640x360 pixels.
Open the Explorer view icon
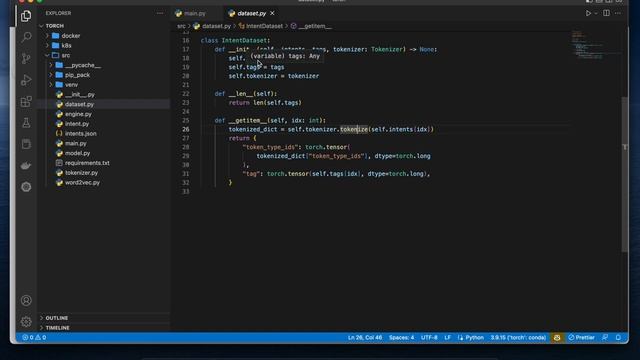click(26, 16)
